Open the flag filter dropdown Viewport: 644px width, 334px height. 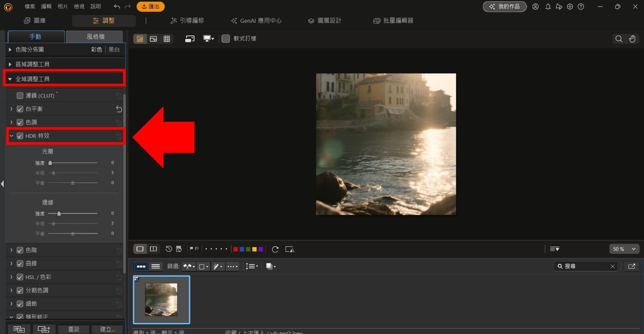pos(189,266)
